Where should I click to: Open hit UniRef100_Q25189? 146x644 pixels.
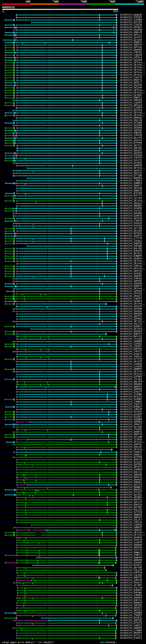click(131, 291)
